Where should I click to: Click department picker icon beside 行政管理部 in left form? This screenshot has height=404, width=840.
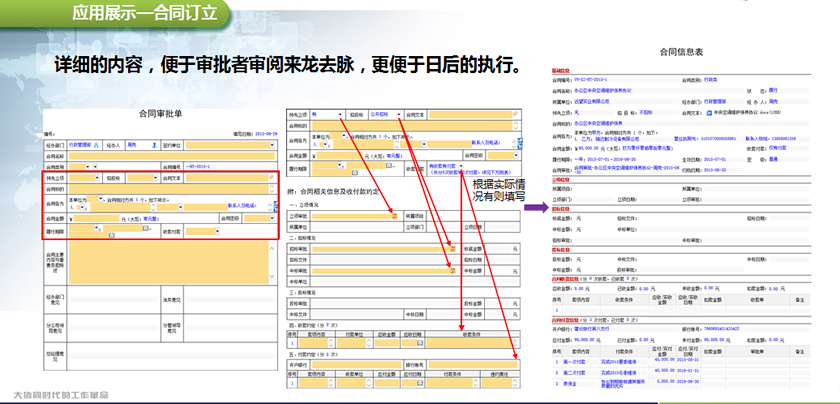96,145
